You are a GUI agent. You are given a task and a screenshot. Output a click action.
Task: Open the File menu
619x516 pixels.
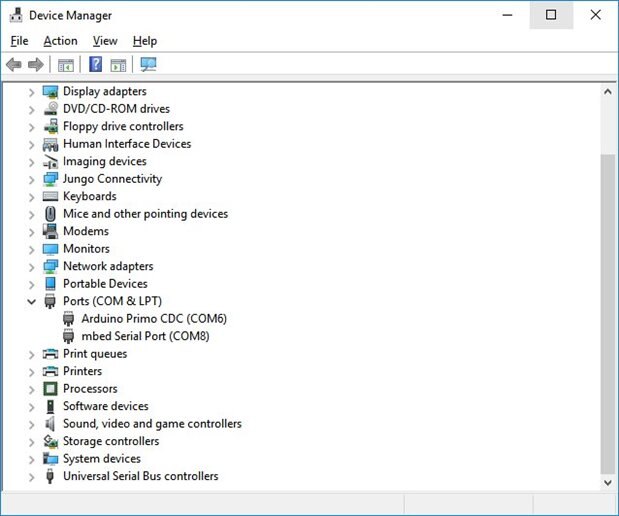(x=19, y=41)
